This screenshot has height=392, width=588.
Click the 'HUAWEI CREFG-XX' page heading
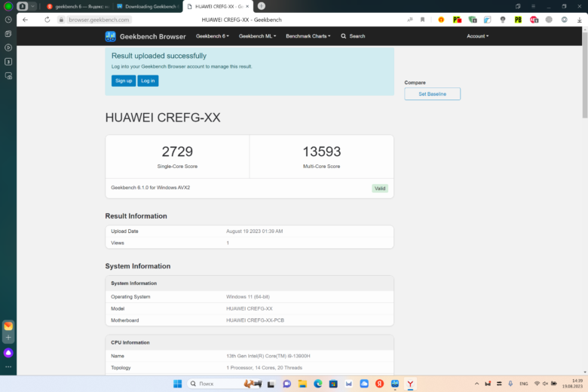[x=163, y=118]
